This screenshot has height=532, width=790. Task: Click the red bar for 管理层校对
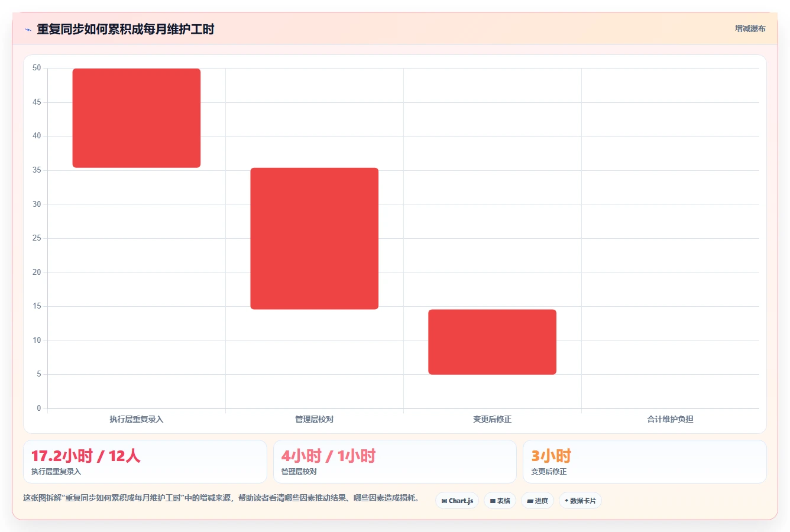point(315,239)
